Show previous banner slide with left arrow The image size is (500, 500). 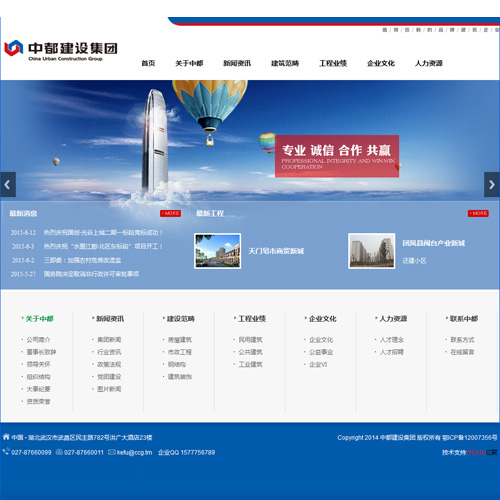[x=8, y=184]
